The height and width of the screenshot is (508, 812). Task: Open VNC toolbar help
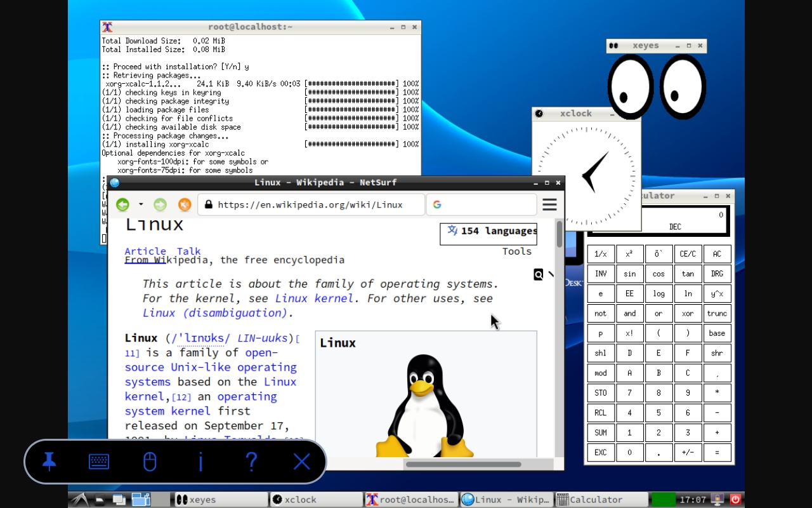[x=251, y=462]
